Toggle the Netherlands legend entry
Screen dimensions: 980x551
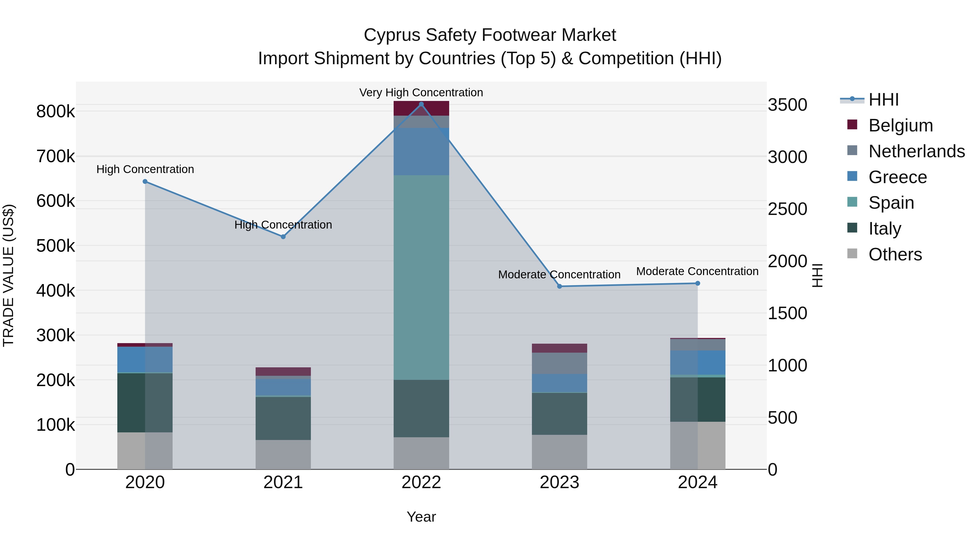coord(906,151)
